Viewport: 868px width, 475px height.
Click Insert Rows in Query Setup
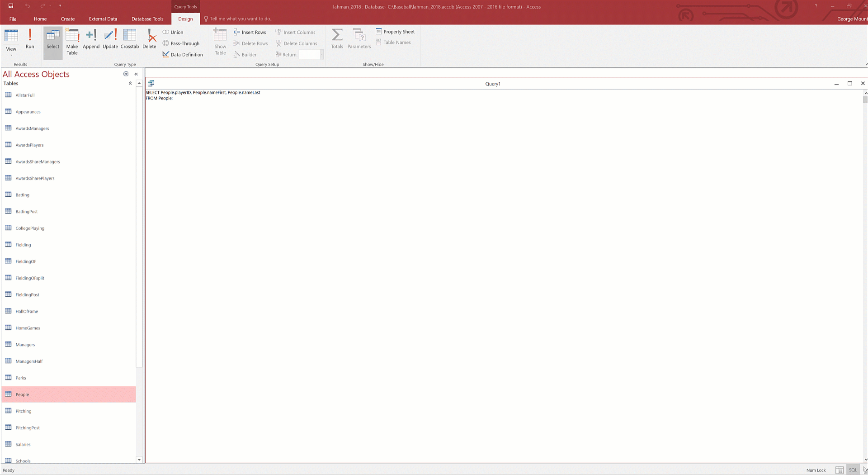(x=250, y=32)
